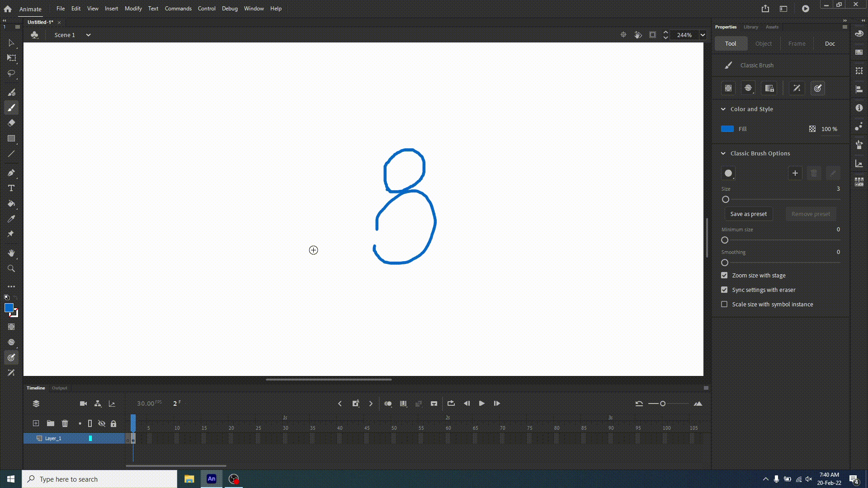868x488 pixels.
Task: Switch to the Doc properties tab
Action: point(830,43)
